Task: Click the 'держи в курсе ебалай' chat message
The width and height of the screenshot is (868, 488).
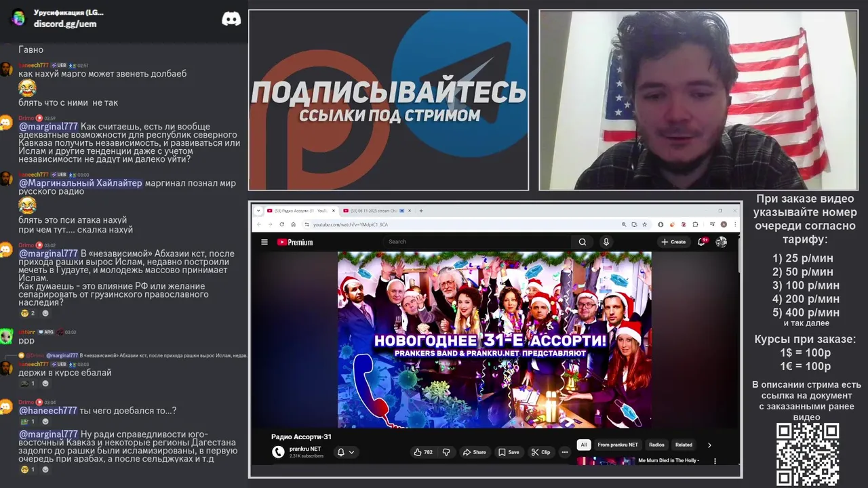Action: 65,373
